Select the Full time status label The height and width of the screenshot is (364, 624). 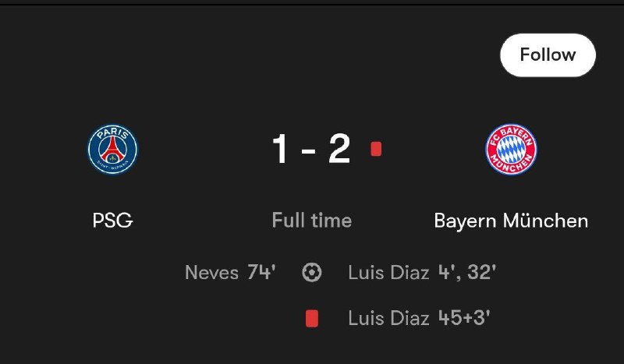(x=311, y=221)
